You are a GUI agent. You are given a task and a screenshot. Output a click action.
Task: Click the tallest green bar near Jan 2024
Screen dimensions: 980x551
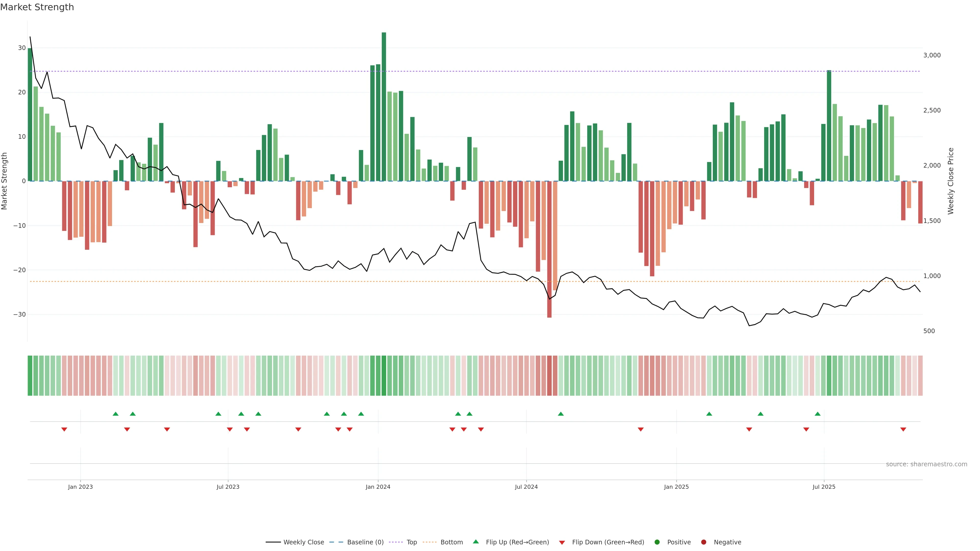[384, 106]
